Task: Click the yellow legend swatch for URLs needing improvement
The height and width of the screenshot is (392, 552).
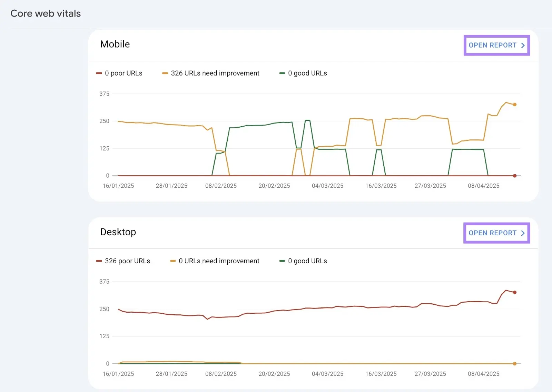Action: [165, 73]
